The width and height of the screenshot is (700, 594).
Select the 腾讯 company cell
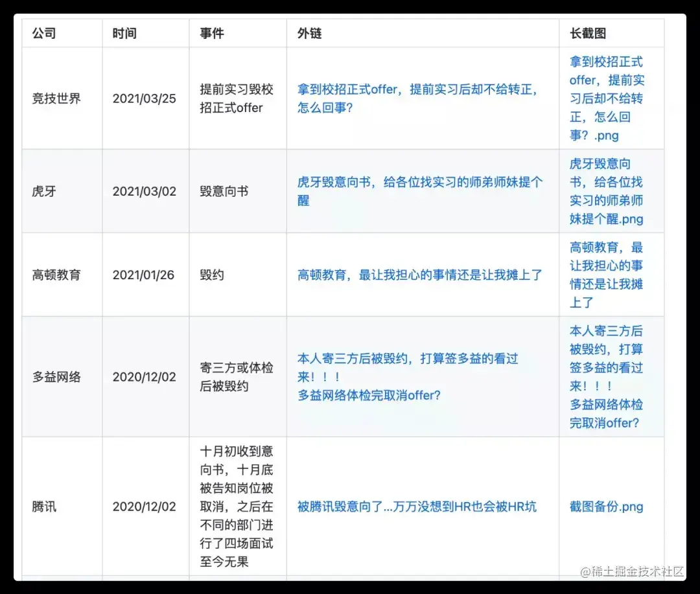(44, 507)
